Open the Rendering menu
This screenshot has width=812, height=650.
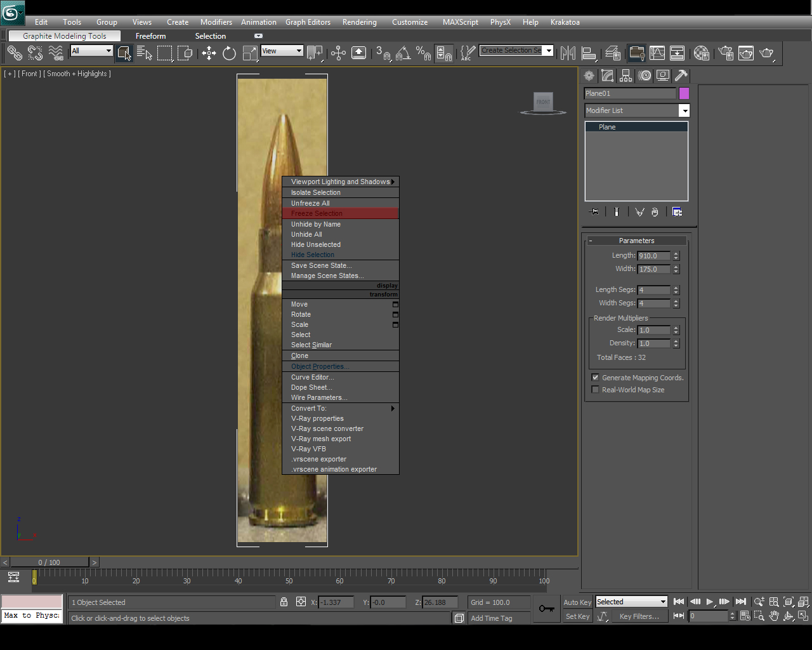359,22
